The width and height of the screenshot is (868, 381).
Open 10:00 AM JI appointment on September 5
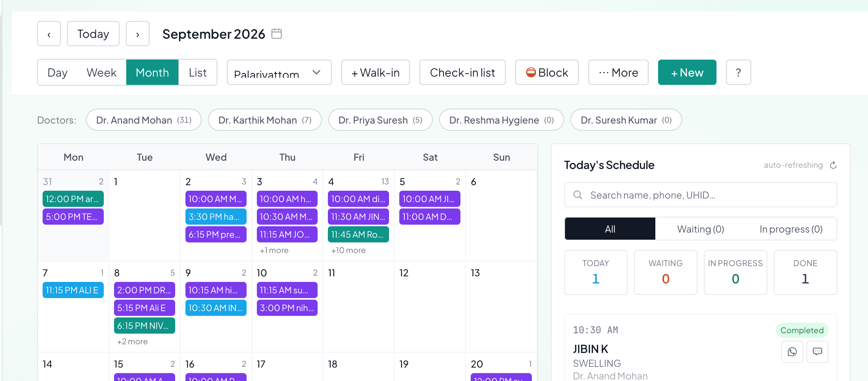(x=430, y=199)
